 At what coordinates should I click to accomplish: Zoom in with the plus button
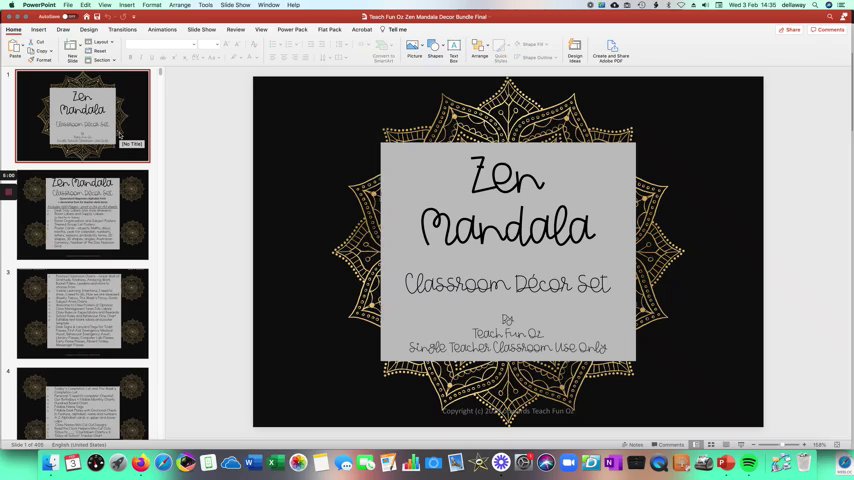pos(804,445)
